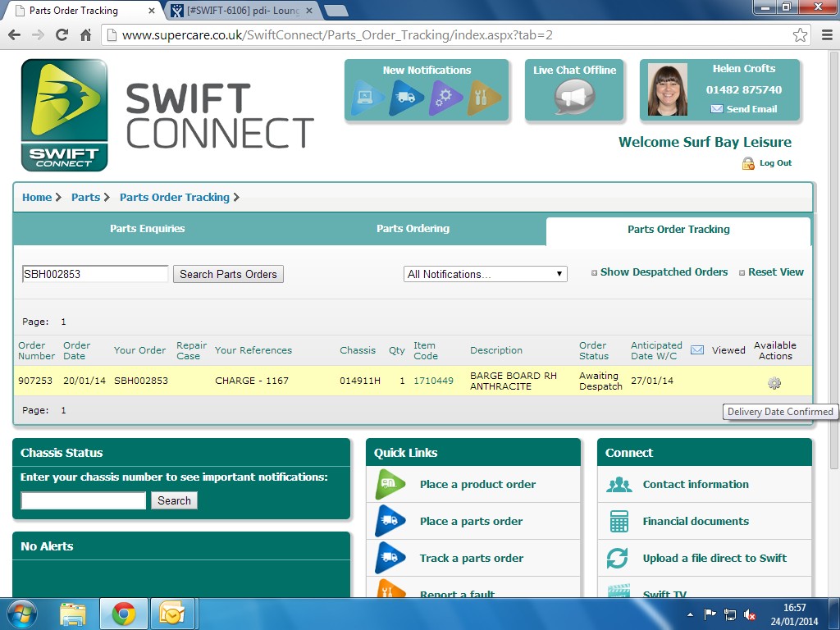Click the delivery truck notification icon
Screen dimensions: 840x630
click(407, 98)
